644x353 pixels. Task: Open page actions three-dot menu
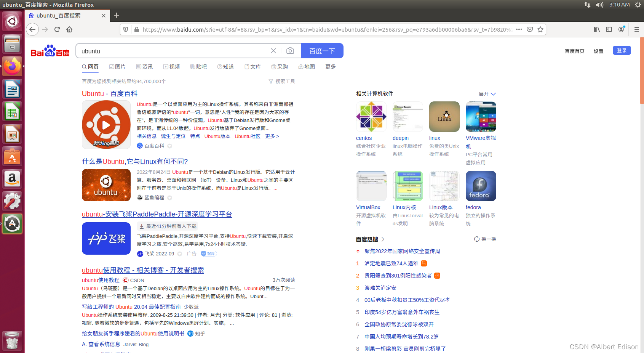[519, 29]
